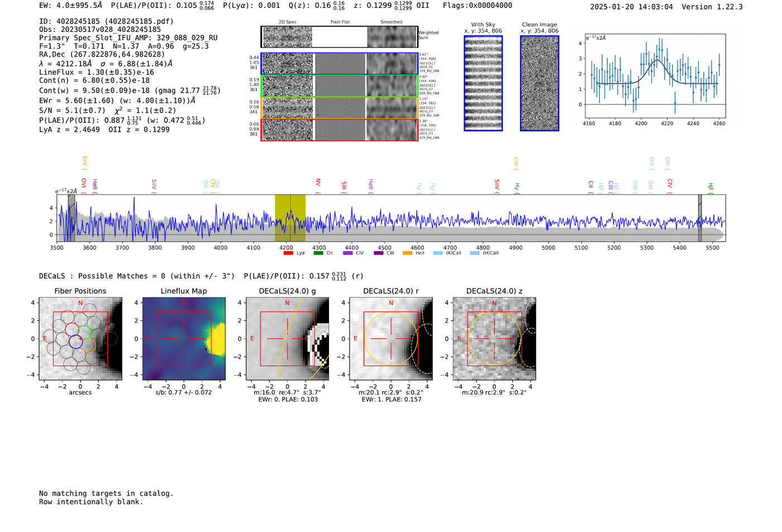Viewport: 782px width, 532px height.
Task: Click the 'EWr: 0, PLAE: 0.103' caption
Action: click(x=288, y=399)
